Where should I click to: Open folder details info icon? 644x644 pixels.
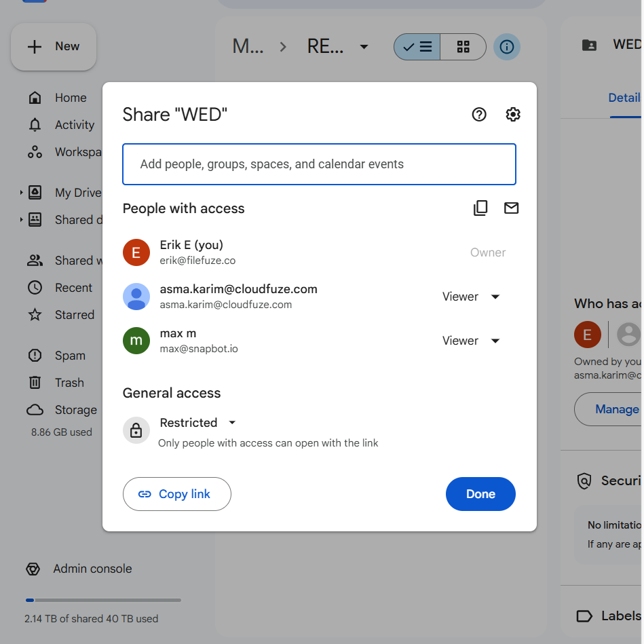point(507,46)
